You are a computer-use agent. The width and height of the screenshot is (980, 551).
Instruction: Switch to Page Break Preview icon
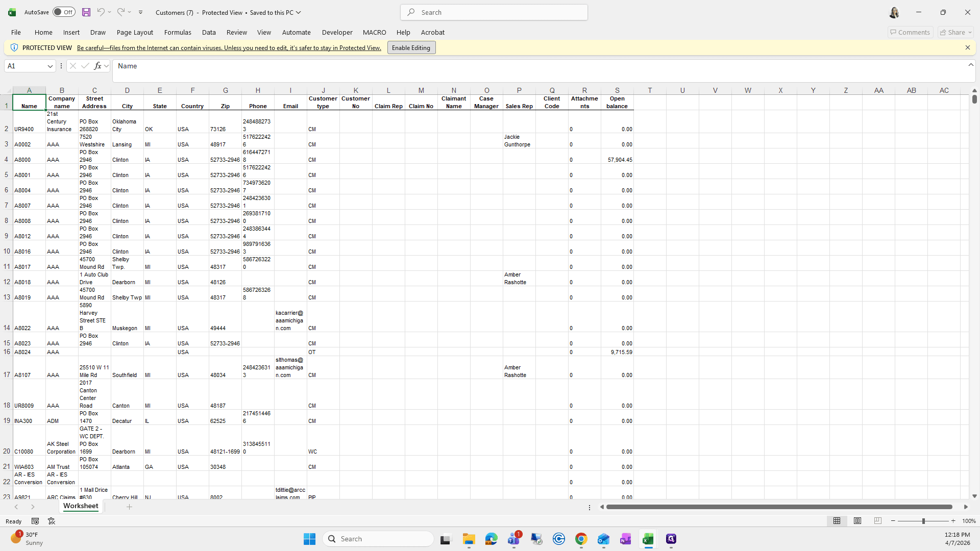[878, 521]
